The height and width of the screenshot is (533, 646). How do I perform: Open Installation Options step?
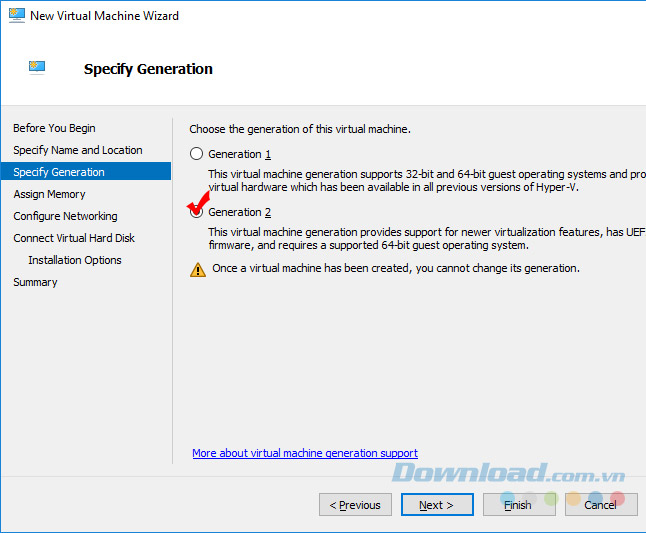(75, 260)
